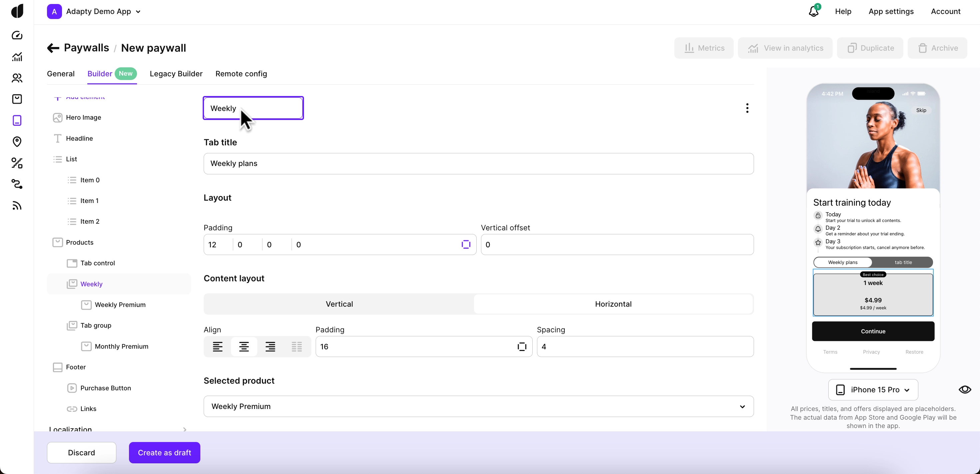The width and height of the screenshot is (980, 474).
Task: Click the dashboard speedometer icon in the sidebar
Action: coord(17,35)
